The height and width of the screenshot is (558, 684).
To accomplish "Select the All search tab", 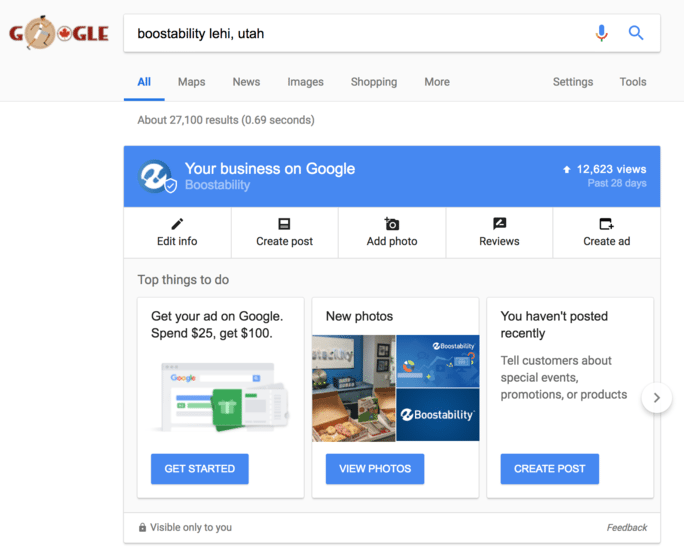I will (x=144, y=82).
